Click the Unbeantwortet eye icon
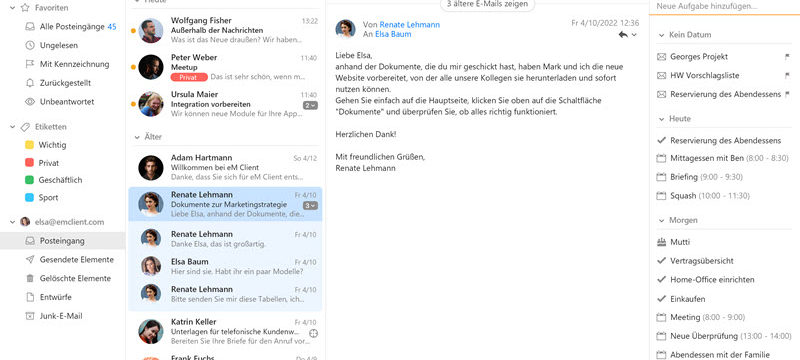Viewport: 800px width, 360px height. 30,101
